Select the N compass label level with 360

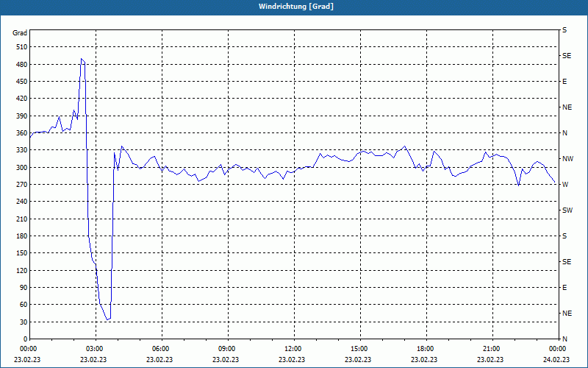(x=565, y=133)
